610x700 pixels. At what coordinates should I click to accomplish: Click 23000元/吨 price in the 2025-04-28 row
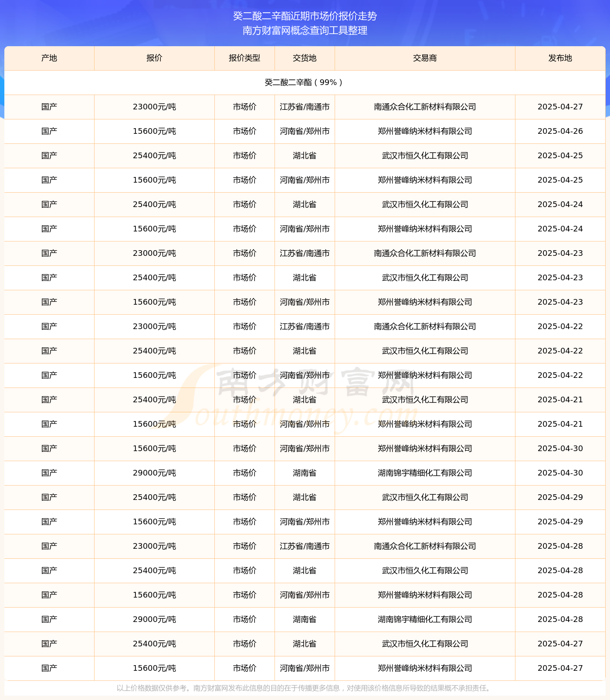[154, 546]
